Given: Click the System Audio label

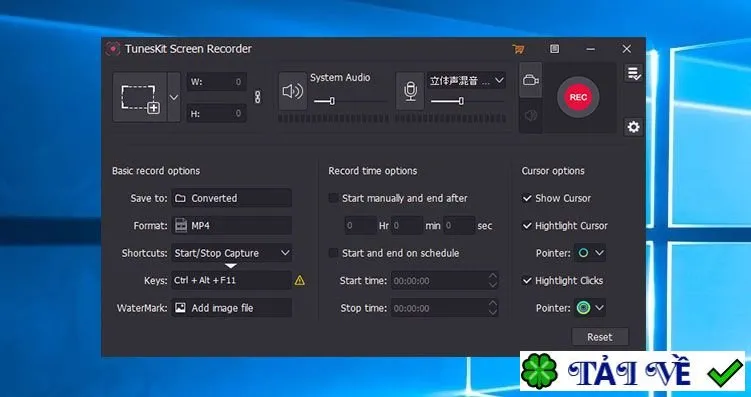Looking at the screenshot, I should point(340,78).
